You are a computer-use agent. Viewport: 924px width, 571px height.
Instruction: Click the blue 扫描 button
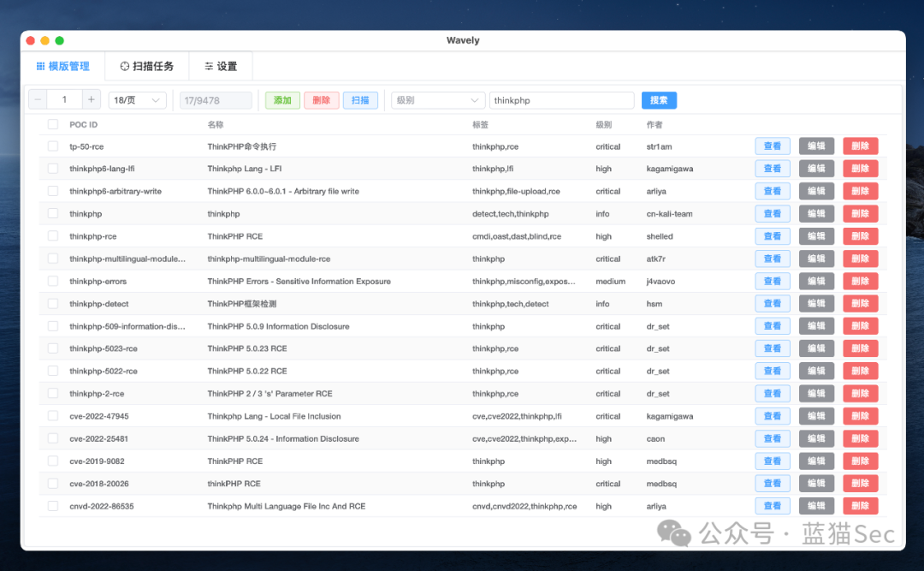(x=360, y=100)
